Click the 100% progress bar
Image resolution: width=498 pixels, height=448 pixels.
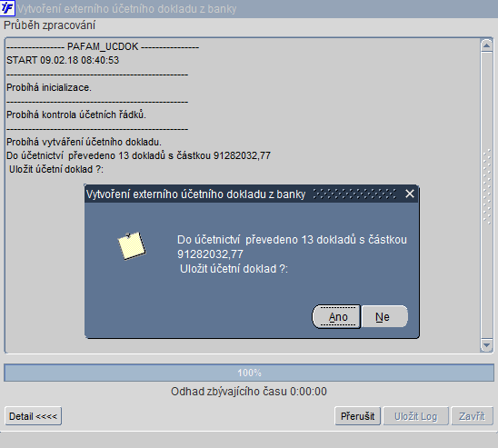(249, 373)
